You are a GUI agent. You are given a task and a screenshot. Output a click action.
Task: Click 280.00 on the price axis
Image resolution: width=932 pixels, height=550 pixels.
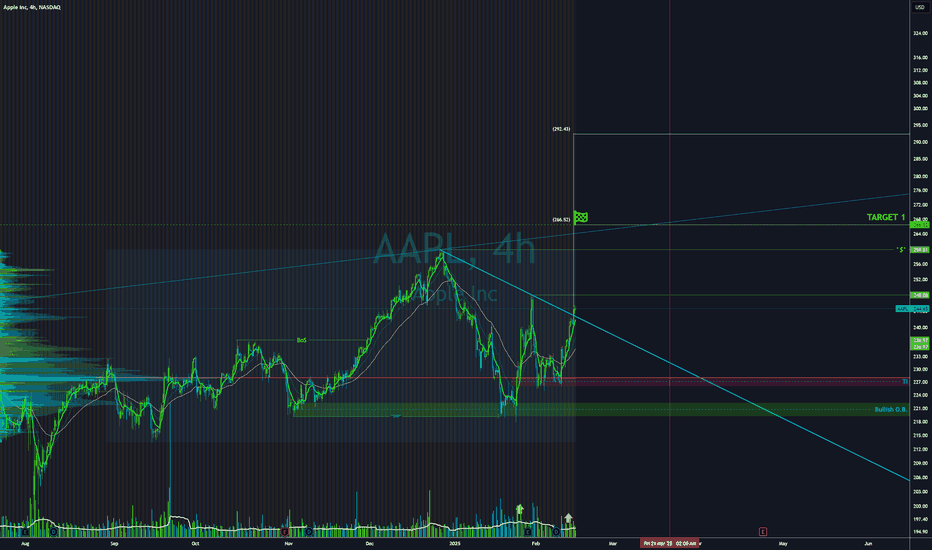(x=921, y=176)
